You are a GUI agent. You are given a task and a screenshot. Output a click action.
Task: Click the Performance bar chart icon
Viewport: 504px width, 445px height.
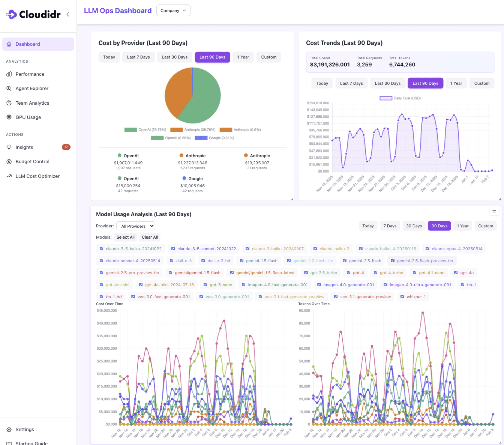point(9,74)
